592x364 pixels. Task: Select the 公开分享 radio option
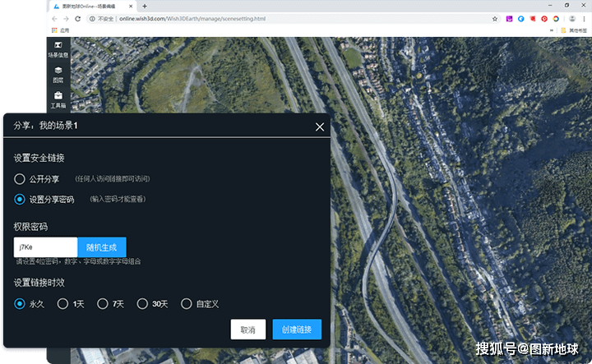click(20, 178)
